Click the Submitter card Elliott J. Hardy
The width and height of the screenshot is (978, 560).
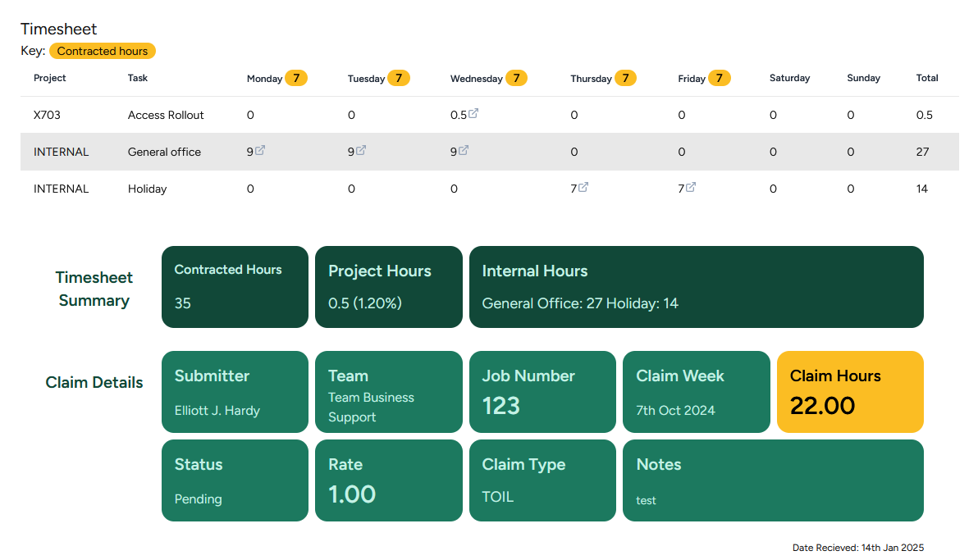tap(235, 392)
